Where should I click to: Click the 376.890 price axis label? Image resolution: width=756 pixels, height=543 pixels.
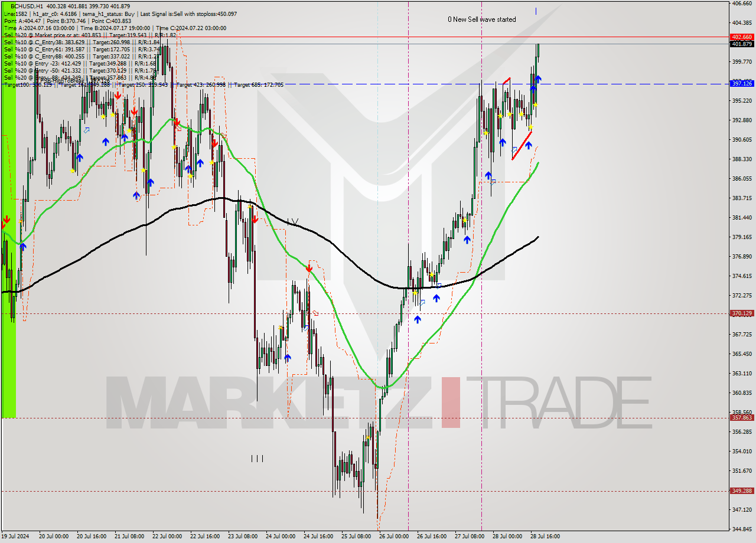tap(742, 257)
